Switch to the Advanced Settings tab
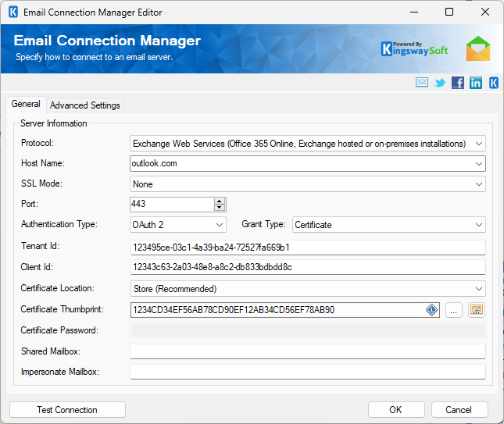 coord(85,105)
